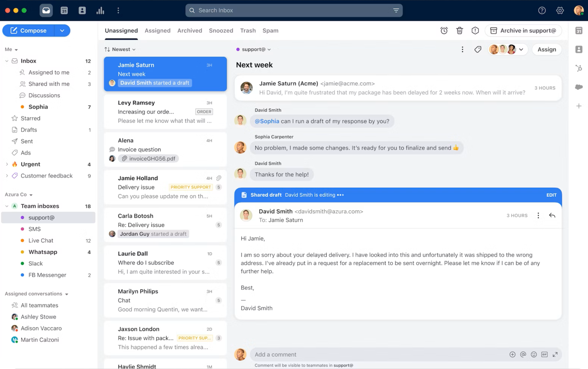
Task: Open the invoiceGHG56.pdf attachment chip
Action: tap(148, 159)
